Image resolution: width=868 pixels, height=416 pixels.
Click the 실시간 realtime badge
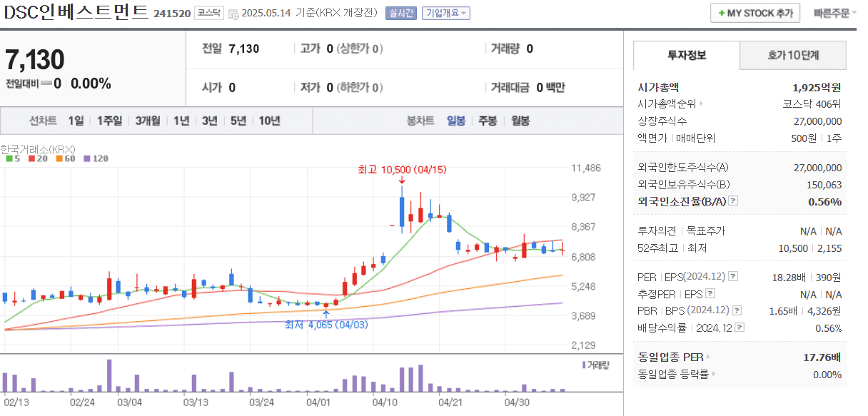400,13
